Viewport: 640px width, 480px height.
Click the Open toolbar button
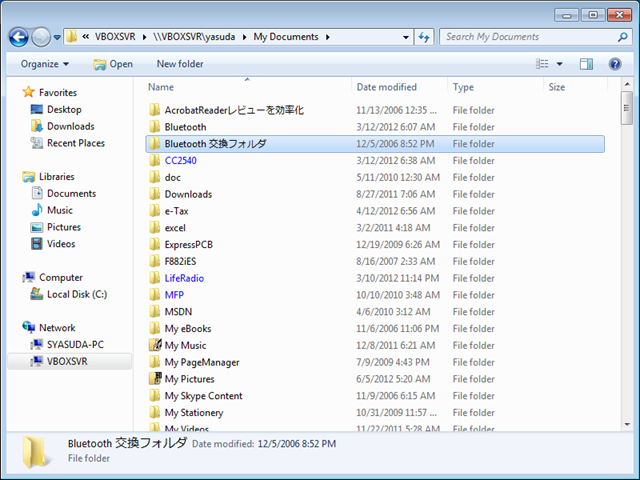[x=113, y=64]
